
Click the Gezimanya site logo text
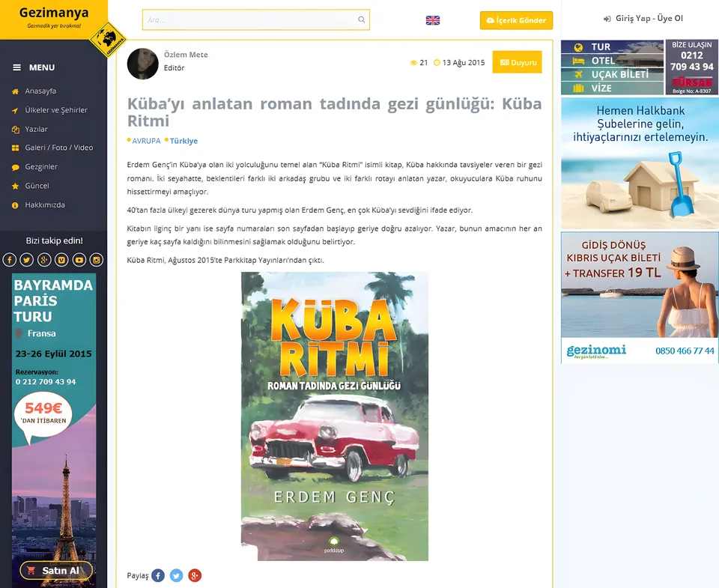(x=54, y=13)
